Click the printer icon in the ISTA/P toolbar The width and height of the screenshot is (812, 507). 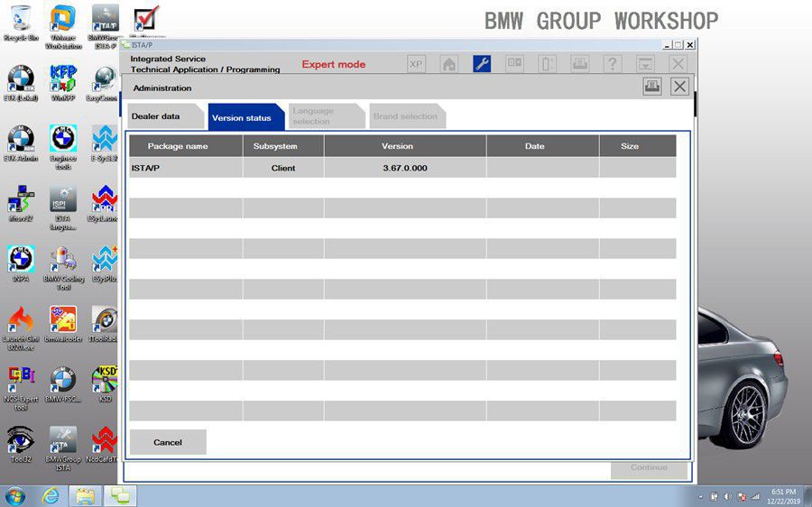579,64
